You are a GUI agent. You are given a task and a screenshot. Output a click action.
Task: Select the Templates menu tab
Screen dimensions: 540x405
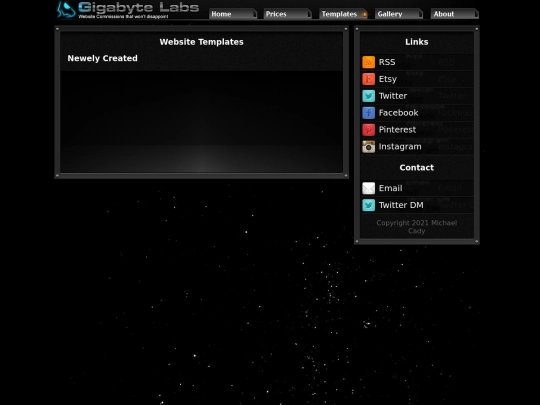pyautogui.click(x=344, y=14)
